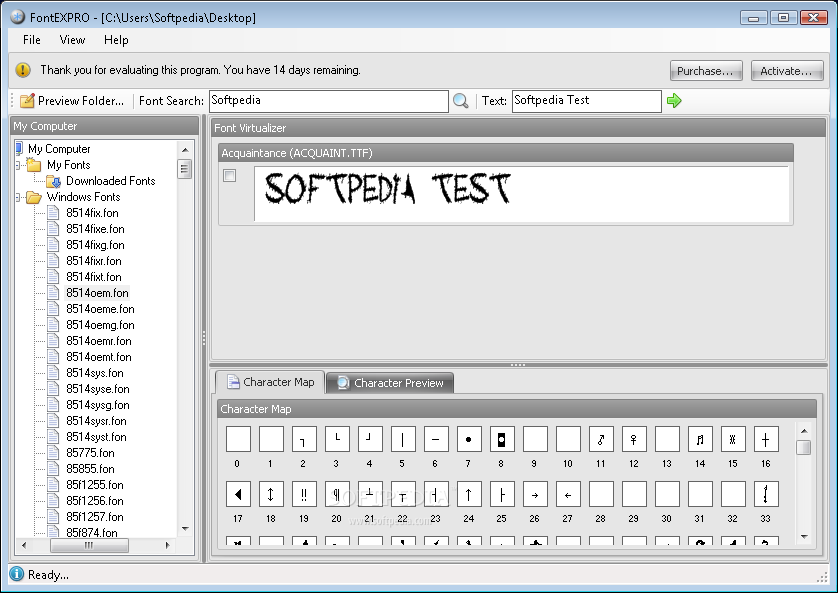Click the Activate button

787,71
